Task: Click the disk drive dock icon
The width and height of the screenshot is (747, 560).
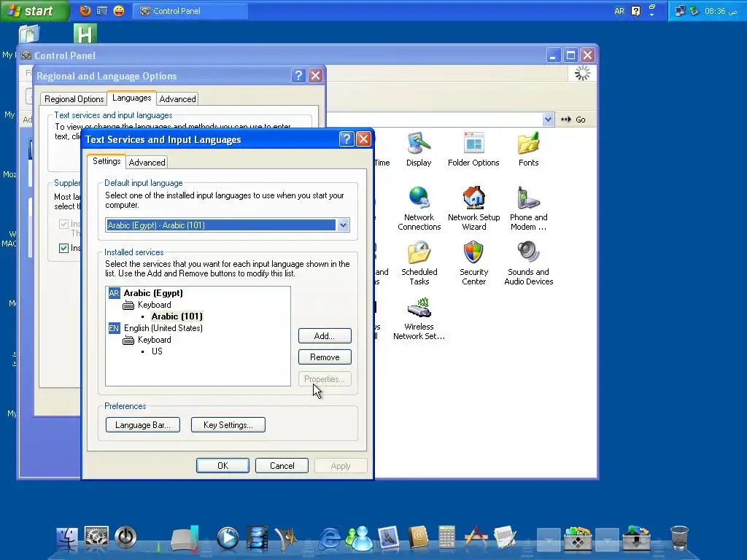Action: coord(185,540)
